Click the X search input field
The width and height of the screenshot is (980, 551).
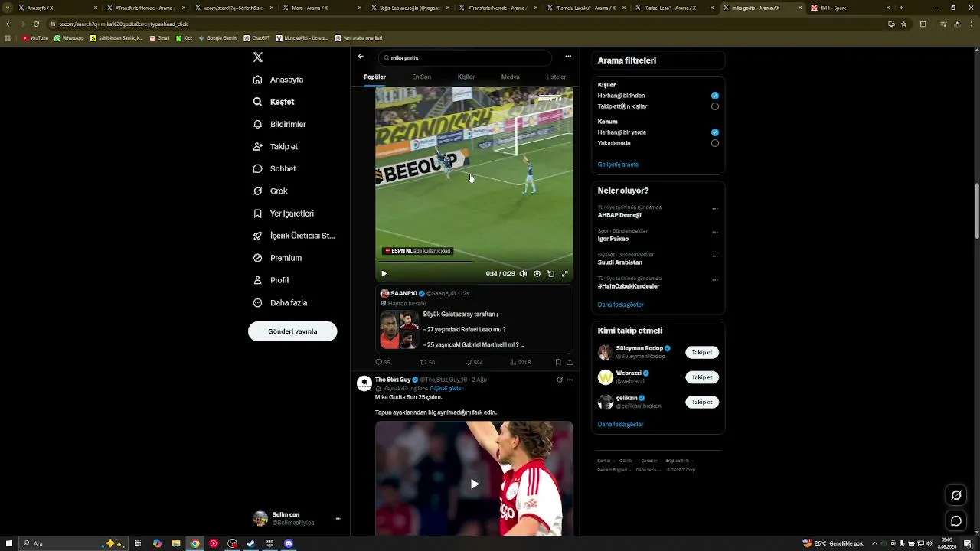tap(465, 57)
